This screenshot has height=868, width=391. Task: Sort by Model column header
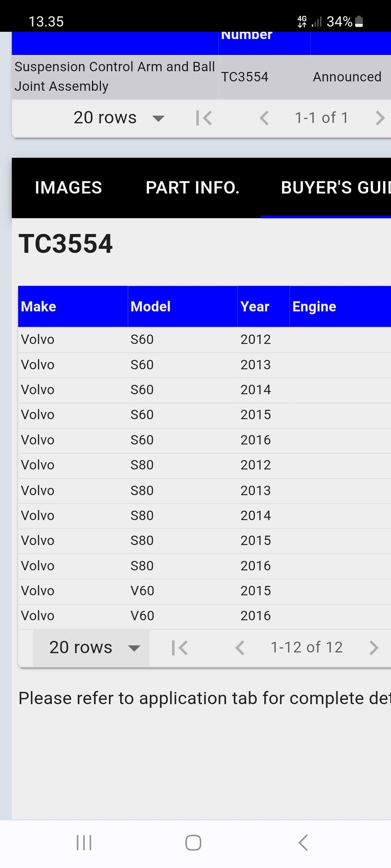150,306
